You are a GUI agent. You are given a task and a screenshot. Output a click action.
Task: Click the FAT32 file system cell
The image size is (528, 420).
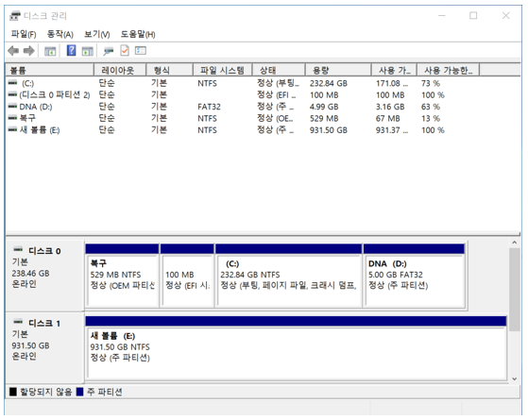(209, 107)
